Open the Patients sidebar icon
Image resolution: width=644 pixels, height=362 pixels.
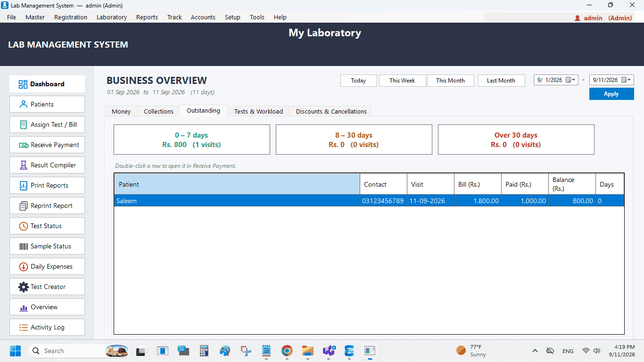pos(23,104)
